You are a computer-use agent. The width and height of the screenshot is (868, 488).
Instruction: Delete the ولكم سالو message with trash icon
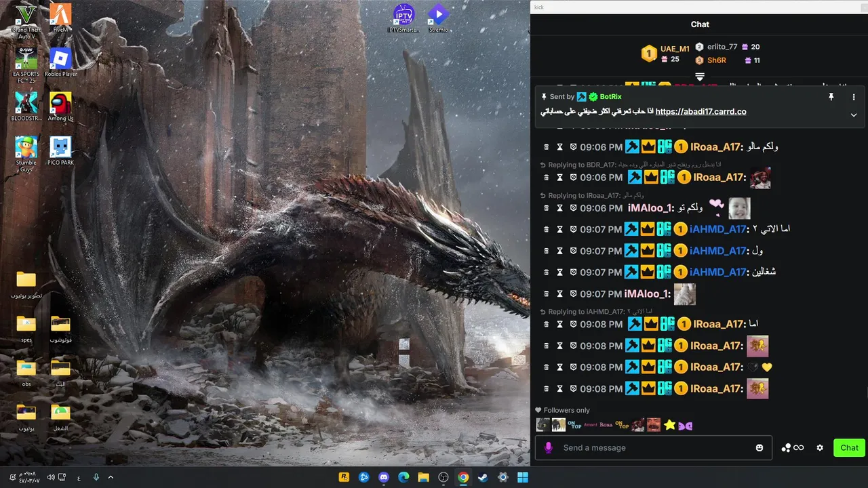pos(547,147)
